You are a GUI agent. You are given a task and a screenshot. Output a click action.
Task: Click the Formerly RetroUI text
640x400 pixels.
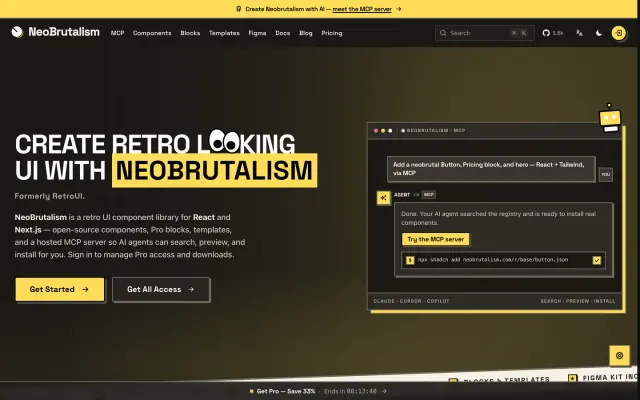(x=49, y=196)
